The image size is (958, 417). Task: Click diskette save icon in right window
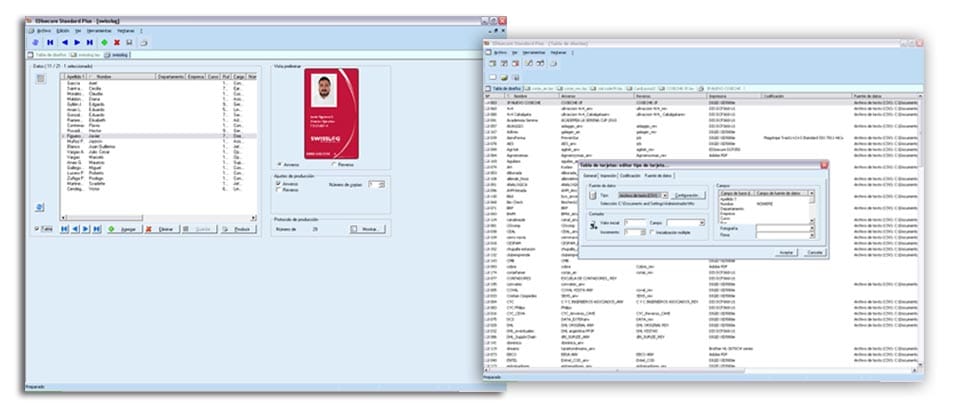click(x=516, y=78)
